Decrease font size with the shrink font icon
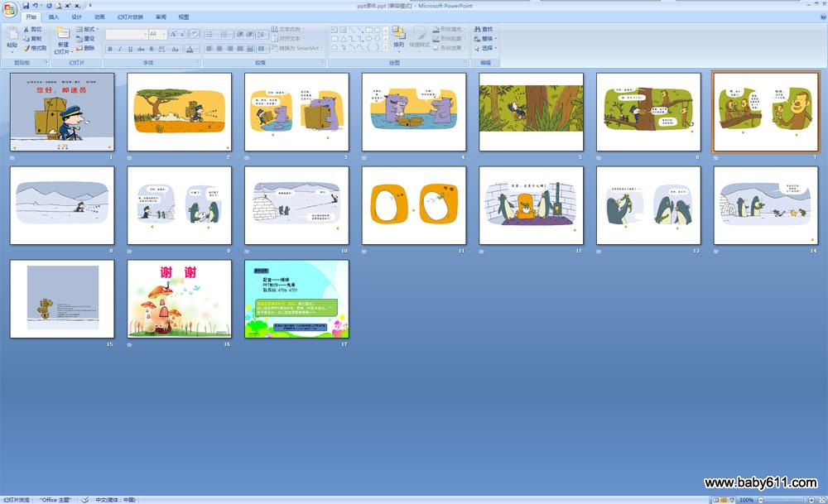The height and width of the screenshot is (504, 828). click(182, 34)
